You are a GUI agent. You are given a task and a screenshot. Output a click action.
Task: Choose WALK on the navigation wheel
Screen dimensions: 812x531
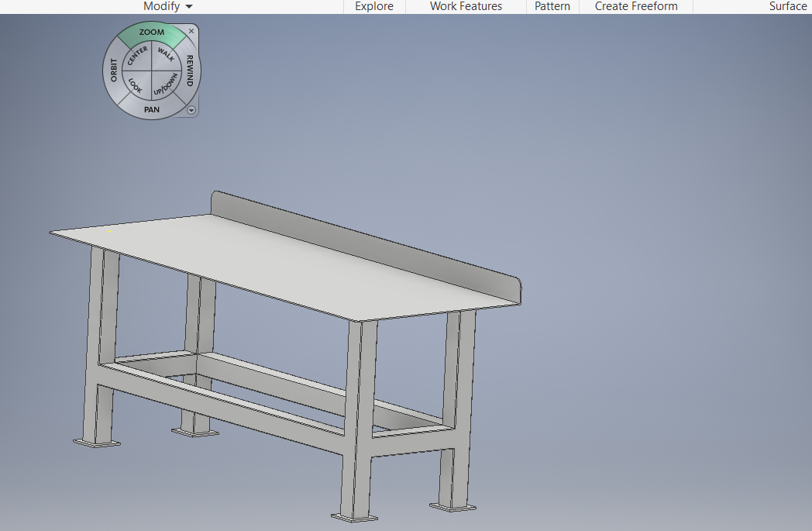click(x=167, y=56)
